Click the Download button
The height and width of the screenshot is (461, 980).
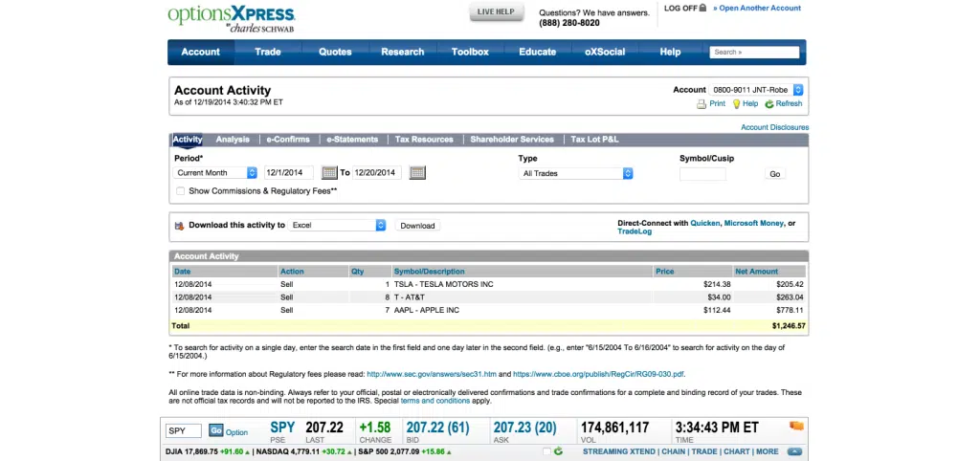click(417, 226)
